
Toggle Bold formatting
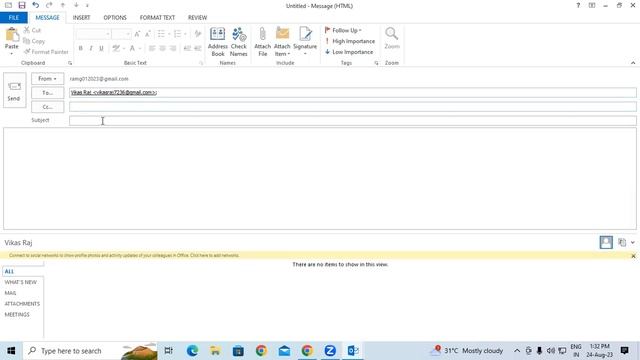[81, 48]
